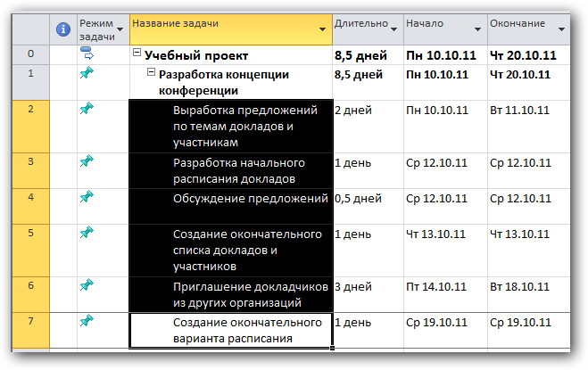Image resolution: width=588 pixels, height=370 pixels.
Task: Click start date Ср 19.10.11
Action: tap(445, 330)
